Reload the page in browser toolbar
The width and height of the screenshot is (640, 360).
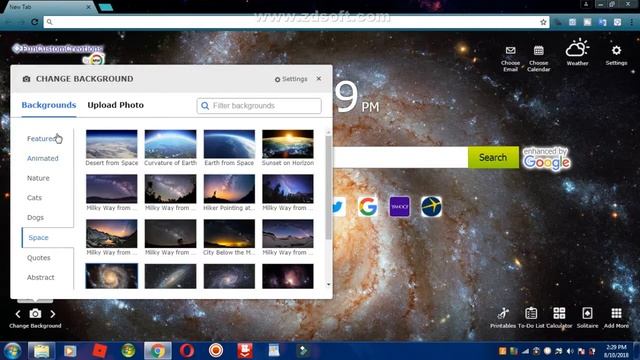pos(35,22)
